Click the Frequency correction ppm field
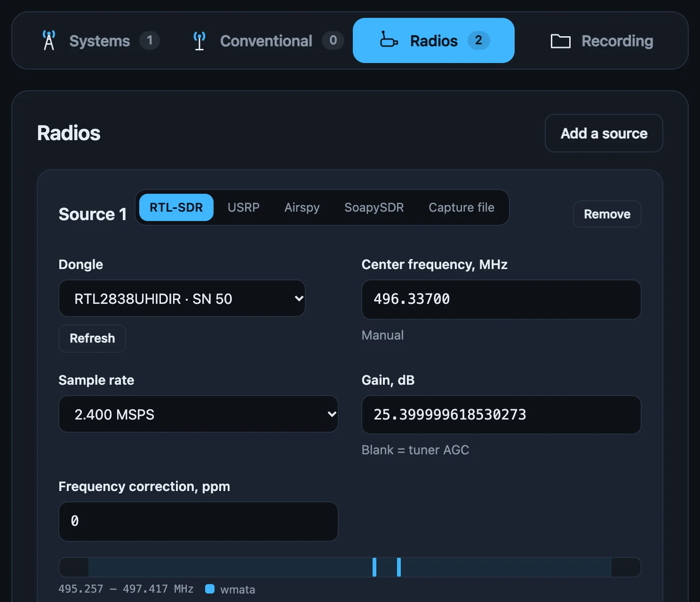This screenshot has height=602, width=700. [x=199, y=521]
